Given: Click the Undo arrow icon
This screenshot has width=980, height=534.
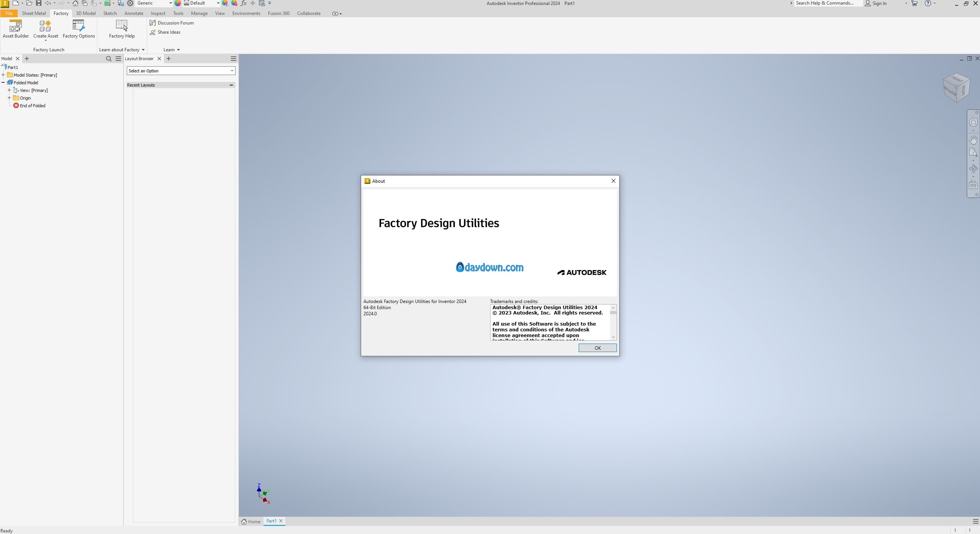Looking at the screenshot, I should coord(48,3).
